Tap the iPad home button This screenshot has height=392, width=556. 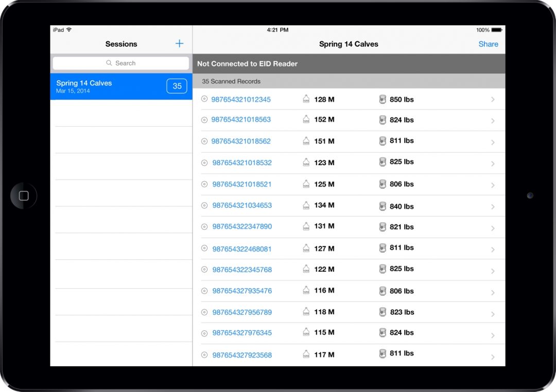[24, 196]
